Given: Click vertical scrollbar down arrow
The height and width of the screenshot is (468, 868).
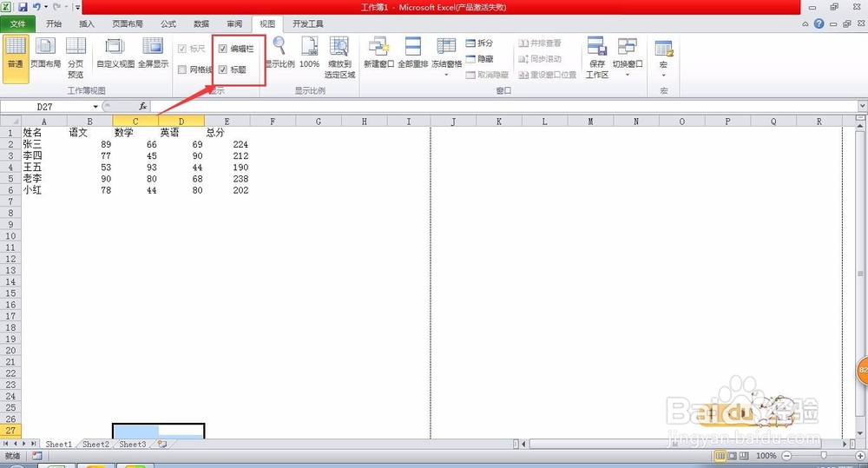Looking at the screenshot, I should click(x=860, y=433).
